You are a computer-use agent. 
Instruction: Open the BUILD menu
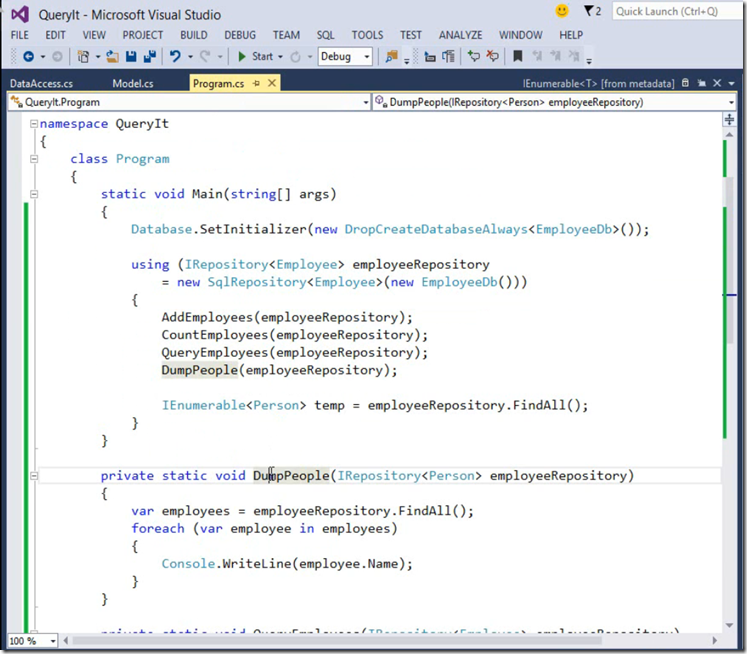pos(193,35)
